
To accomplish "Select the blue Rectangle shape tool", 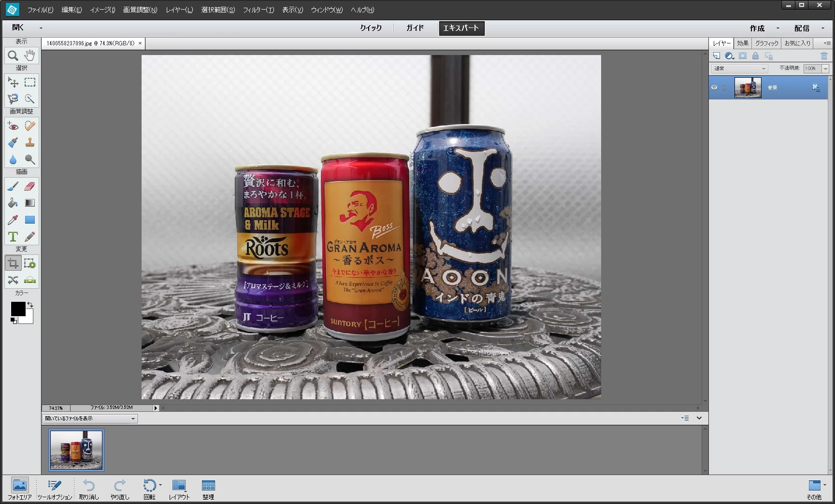I will click(30, 220).
